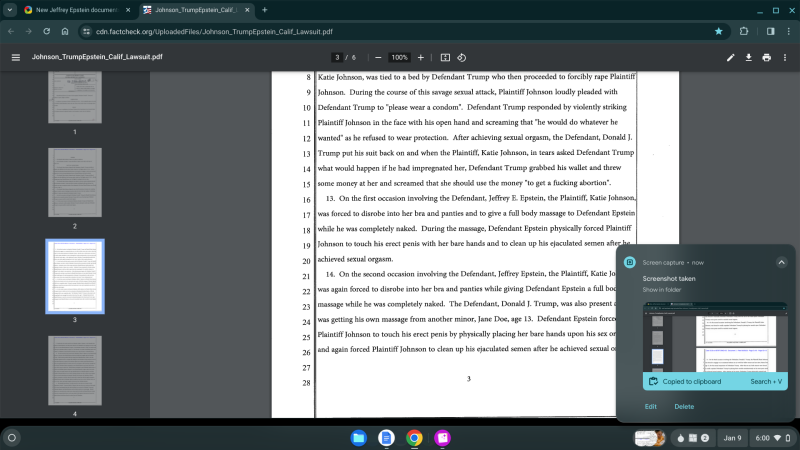Bookmark this page with star icon
Viewport: 800px width, 450px height.
click(x=718, y=32)
